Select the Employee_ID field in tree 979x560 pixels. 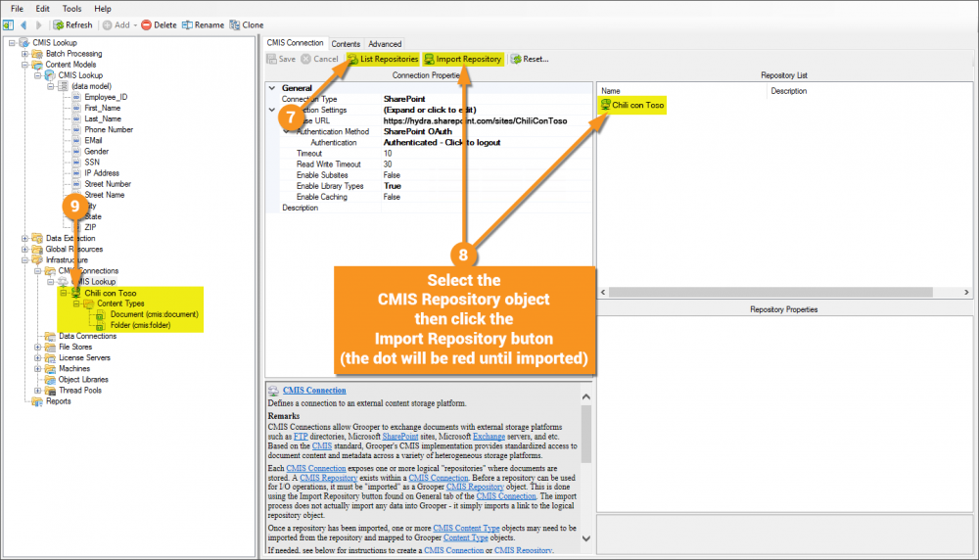pos(106,97)
